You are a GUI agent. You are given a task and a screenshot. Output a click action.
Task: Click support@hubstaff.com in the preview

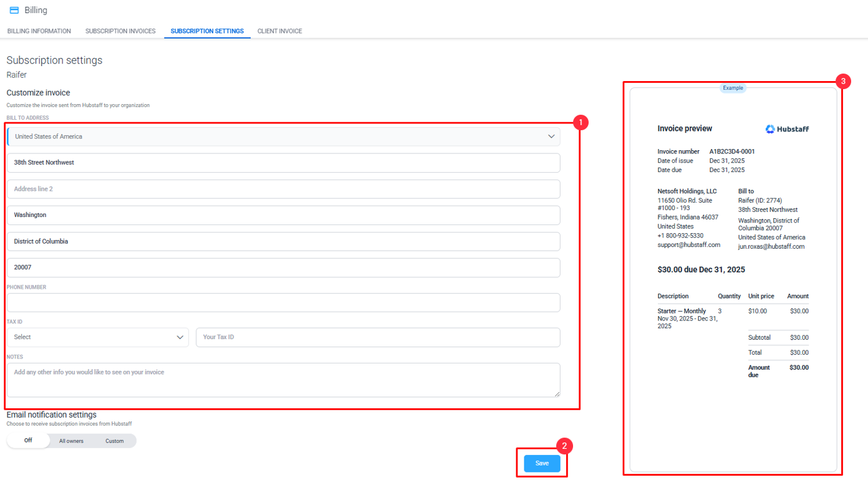(x=688, y=245)
